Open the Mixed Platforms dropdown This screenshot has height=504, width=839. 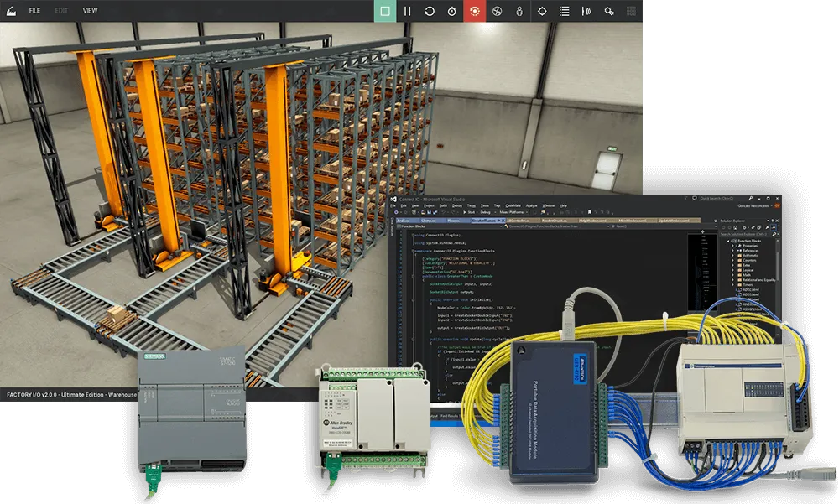point(513,212)
